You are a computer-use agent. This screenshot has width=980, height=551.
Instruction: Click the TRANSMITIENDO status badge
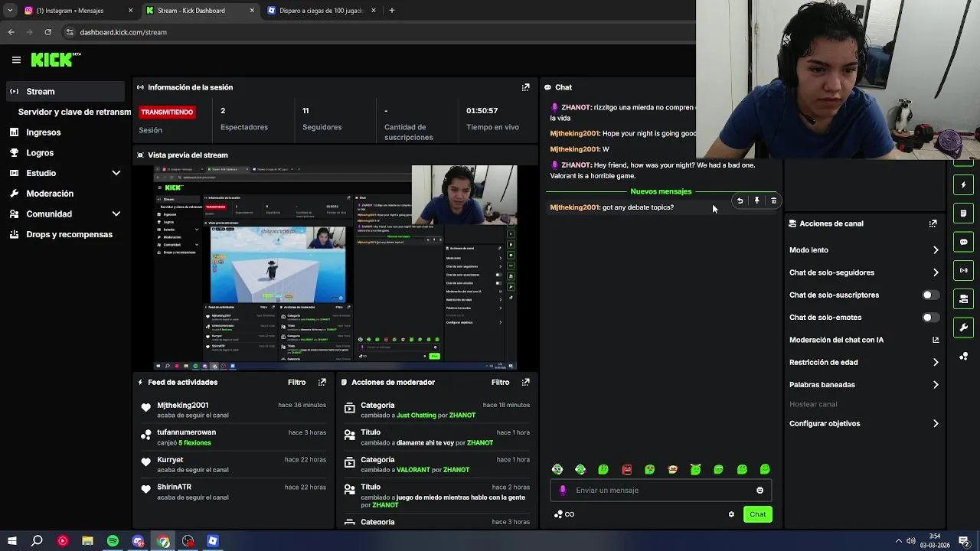point(167,112)
